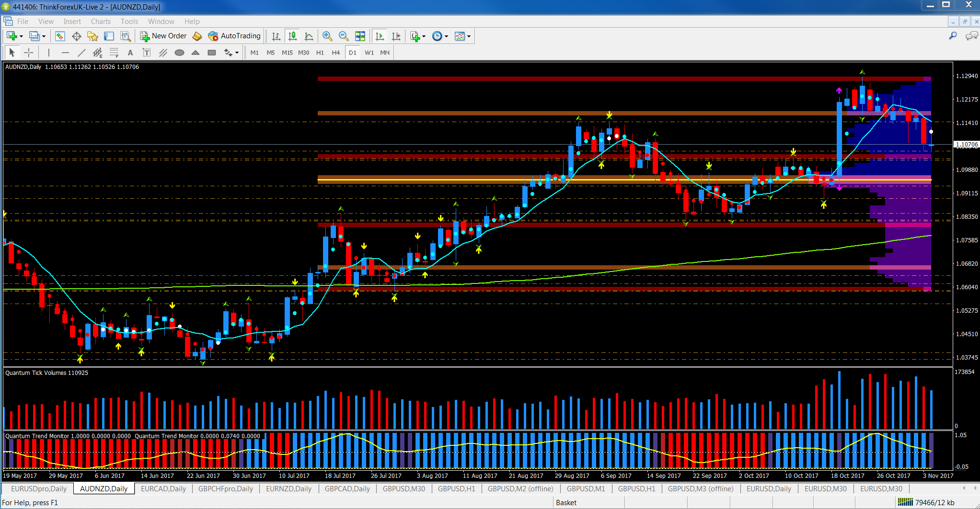Switch to the EURCAD,Daily tab
980x509 pixels.
[x=163, y=489]
